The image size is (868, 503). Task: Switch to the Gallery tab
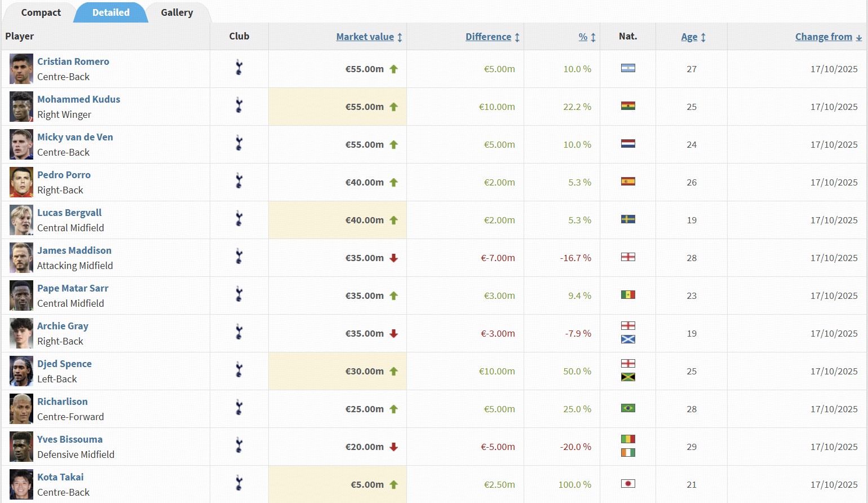[x=176, y=12]
